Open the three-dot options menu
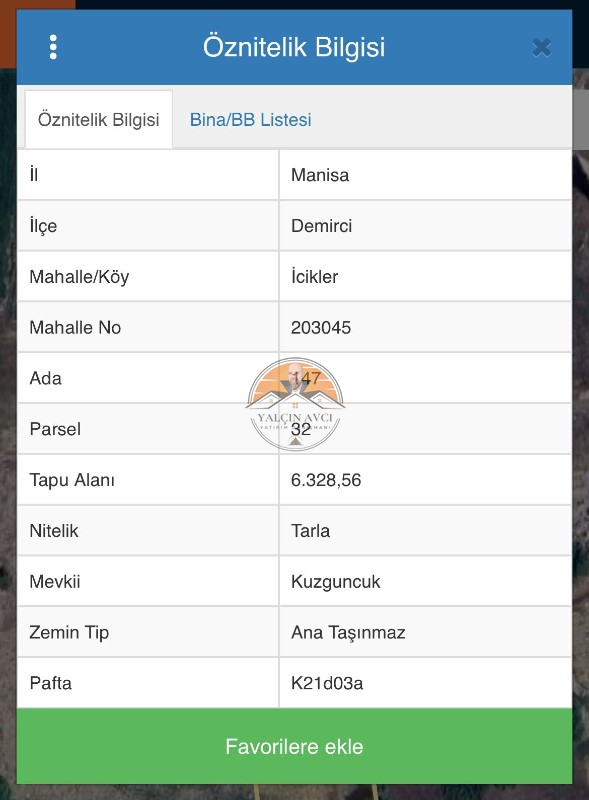 click(x=53, y=47)
